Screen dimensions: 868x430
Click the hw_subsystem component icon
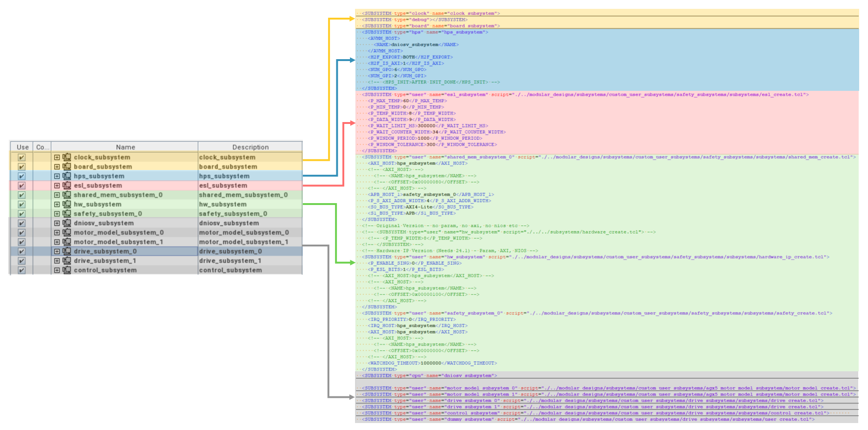67,205
